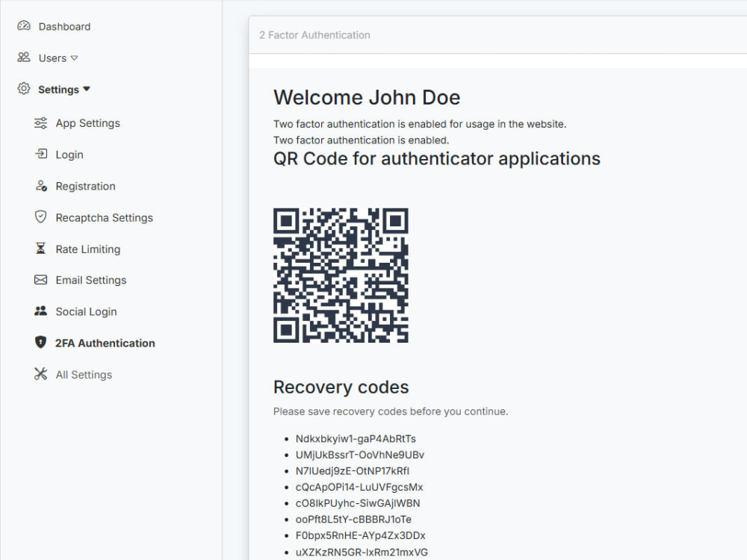This screenshot has width=747, height=560.
Task: Click the 2FA Authentication shield icon
Action: point(41,343)
